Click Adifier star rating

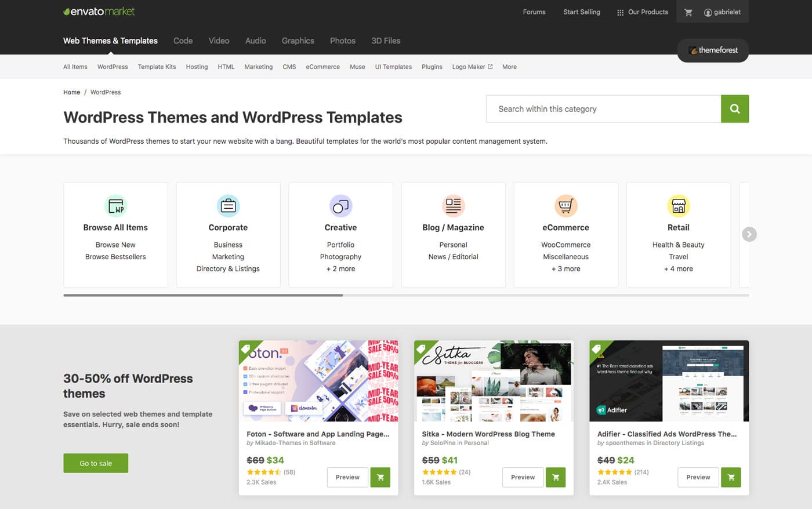(x=614, y=472)
